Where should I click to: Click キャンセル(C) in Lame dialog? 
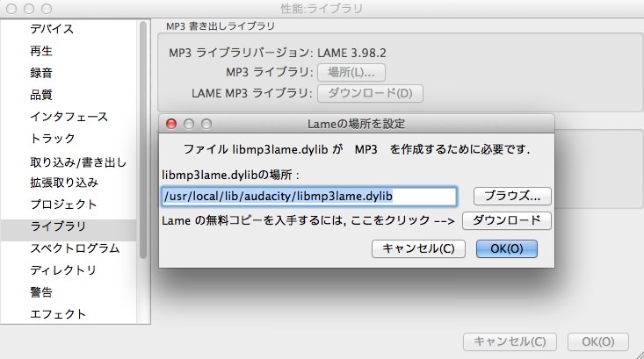[418, 248]
